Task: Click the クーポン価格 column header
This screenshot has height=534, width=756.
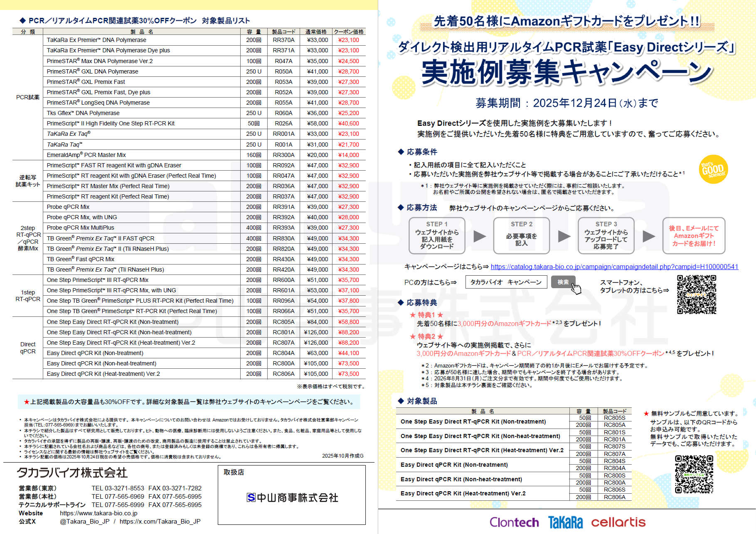Action: tap(349, 32)
